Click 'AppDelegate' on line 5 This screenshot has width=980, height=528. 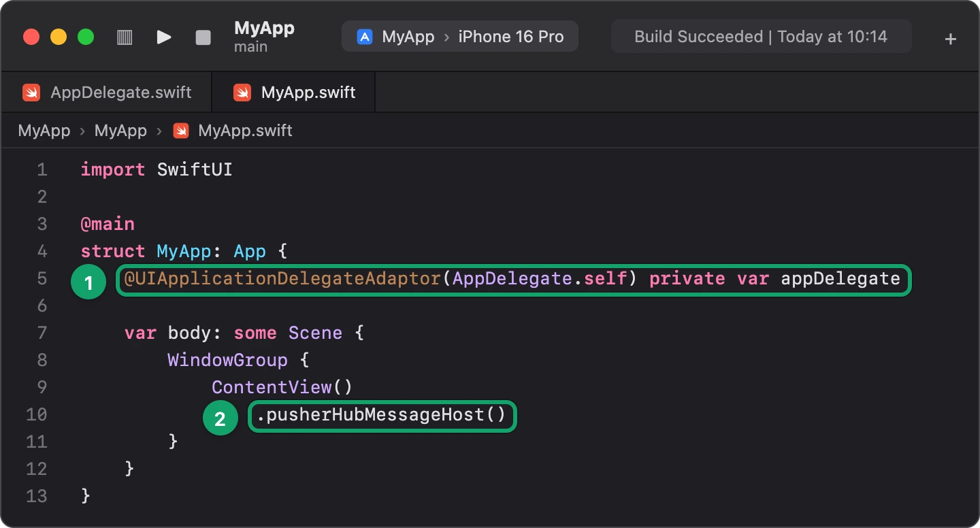click(512, 278)
